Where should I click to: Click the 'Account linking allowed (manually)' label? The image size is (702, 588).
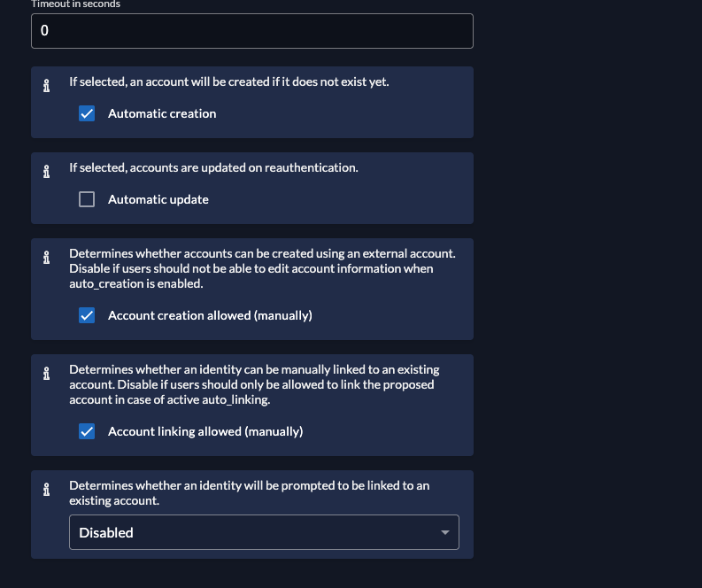coord(205,431)
